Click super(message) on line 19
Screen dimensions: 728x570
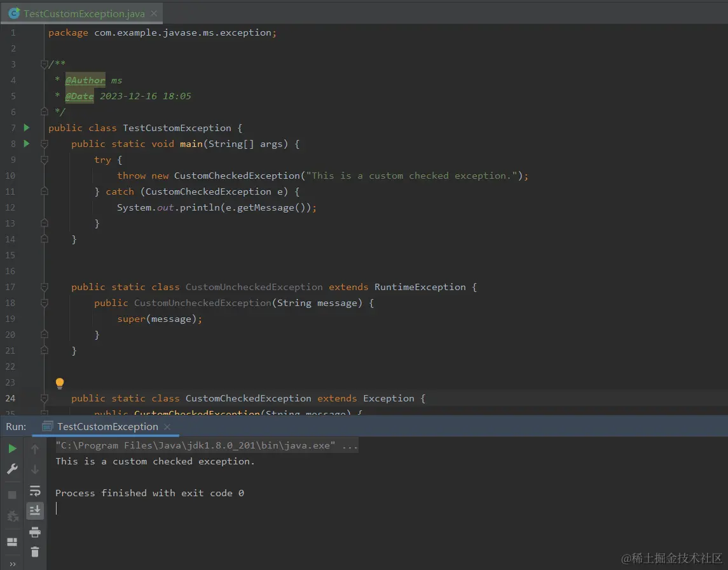[156, 319]
